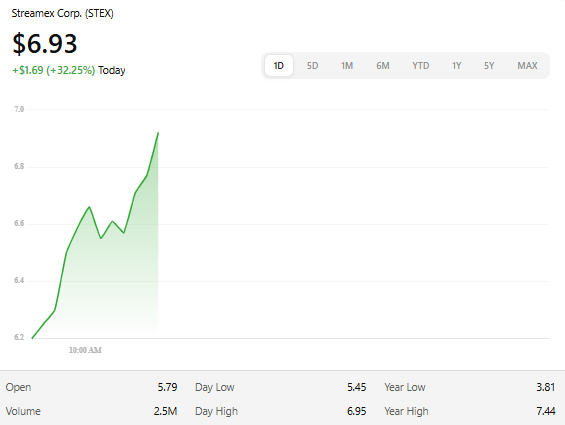Click the 10:00 AM axis label
This screenshot has height=425, width=565.
point(85,350)
